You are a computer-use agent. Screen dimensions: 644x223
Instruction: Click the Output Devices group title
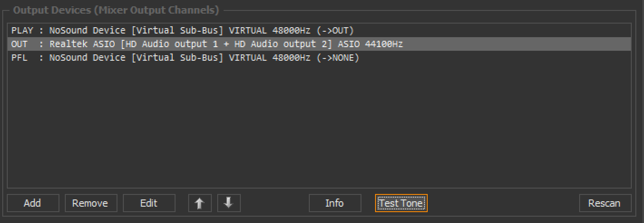tap(116, 10)
